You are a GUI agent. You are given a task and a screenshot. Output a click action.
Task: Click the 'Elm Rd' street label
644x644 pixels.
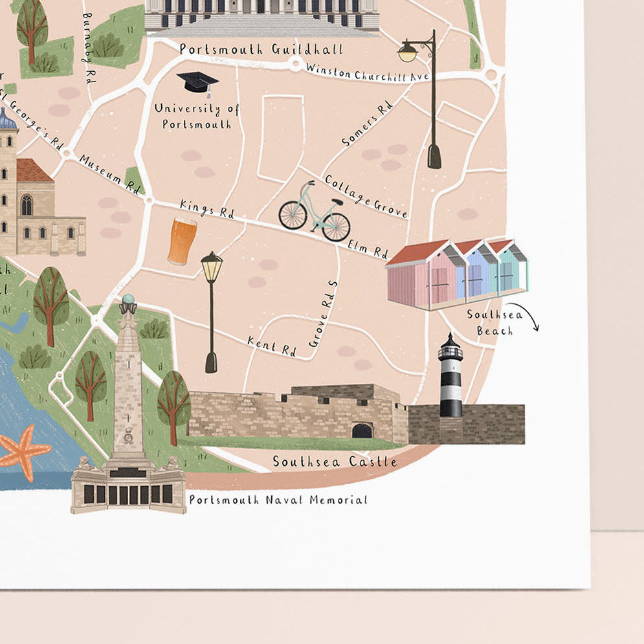click(x=368, y=249)
